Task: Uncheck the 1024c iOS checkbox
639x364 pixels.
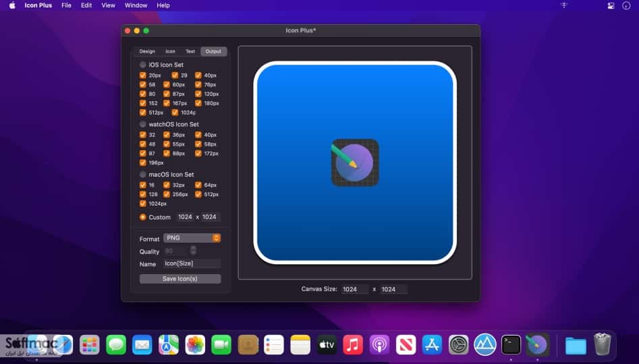Action: [x=175, y=113]
